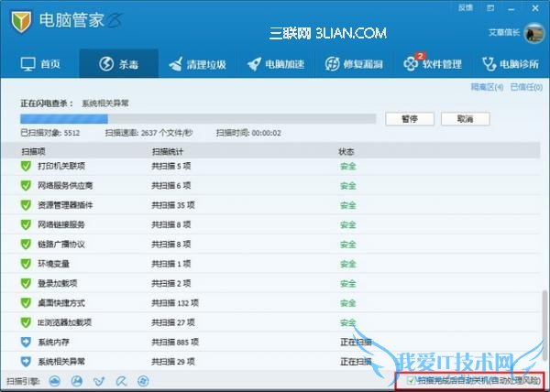Image resolution: width=550 pixels, height=392 pixels.
Task: Click the blue shield next to 系统内存
Action: 26,342
